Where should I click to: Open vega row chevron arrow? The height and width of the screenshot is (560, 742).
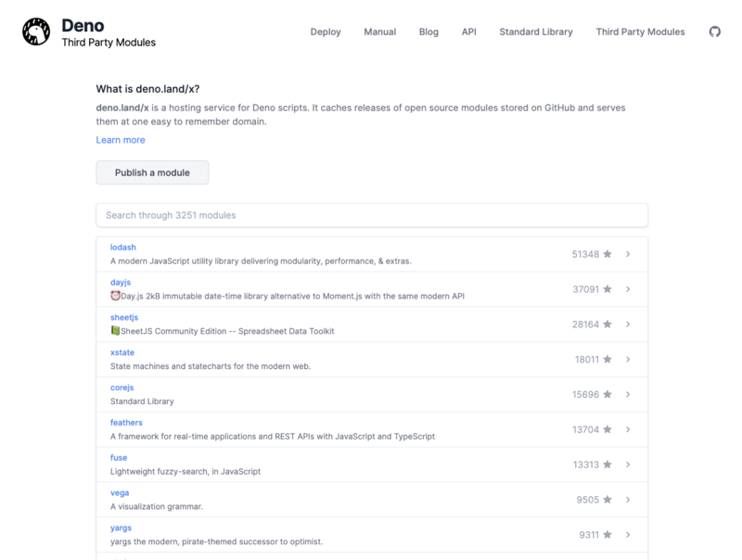[628, 500]
